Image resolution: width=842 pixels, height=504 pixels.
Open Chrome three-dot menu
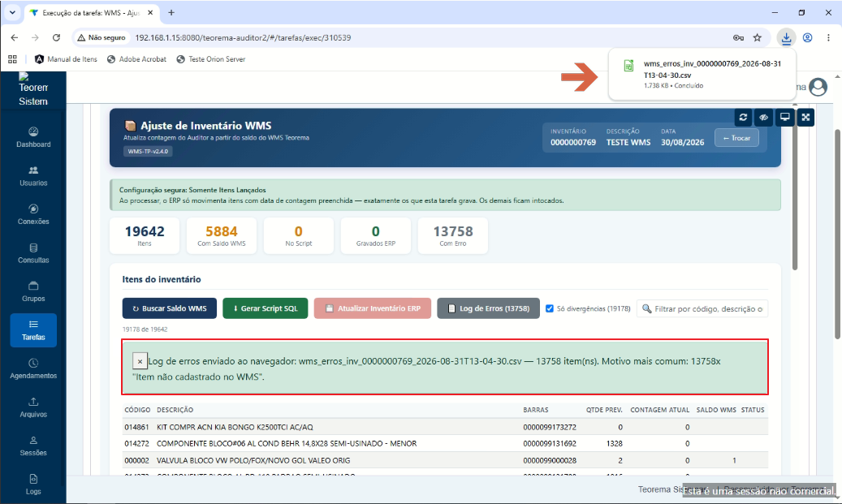click(x=828, y=37)
